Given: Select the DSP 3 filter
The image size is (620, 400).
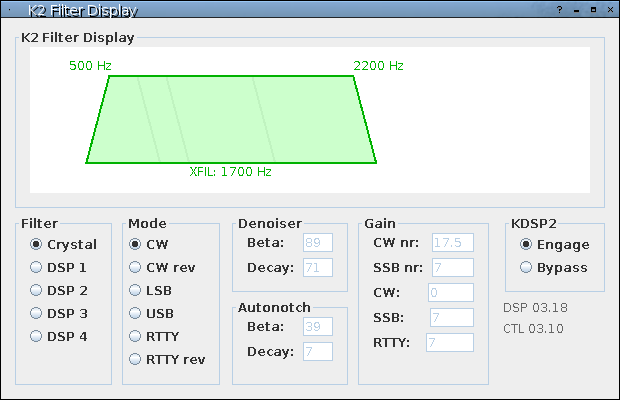Looking at the screenshot, I should [37, 313].
